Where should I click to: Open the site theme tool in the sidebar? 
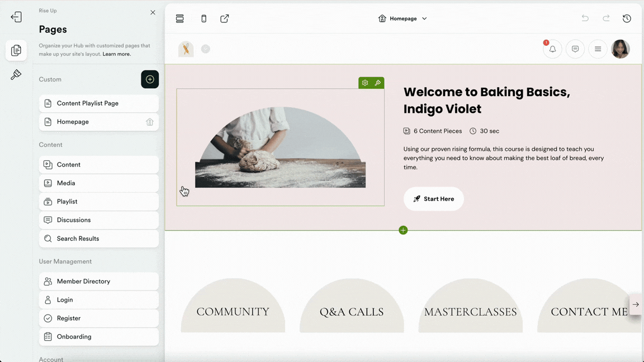coord(16,74)
